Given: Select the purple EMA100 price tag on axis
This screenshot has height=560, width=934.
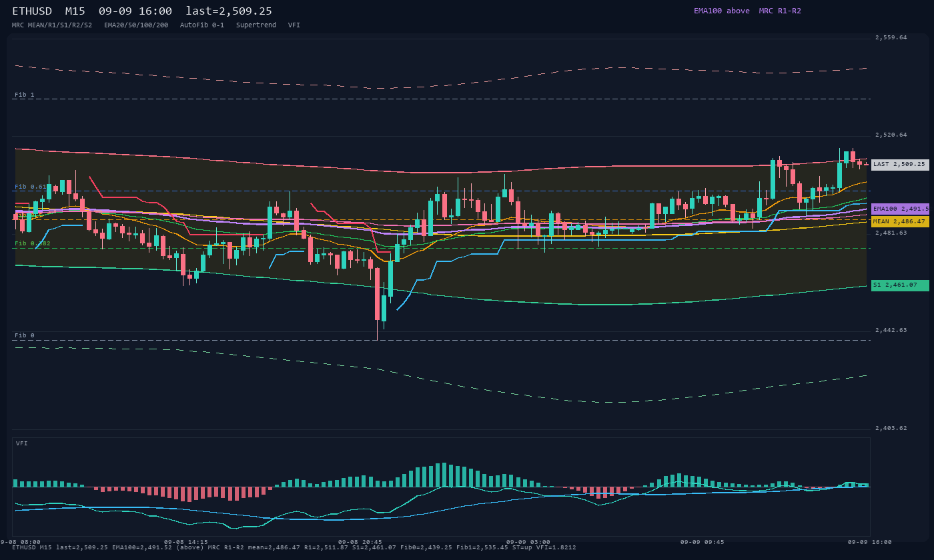Looking at the screenshot, I should 900,209.
